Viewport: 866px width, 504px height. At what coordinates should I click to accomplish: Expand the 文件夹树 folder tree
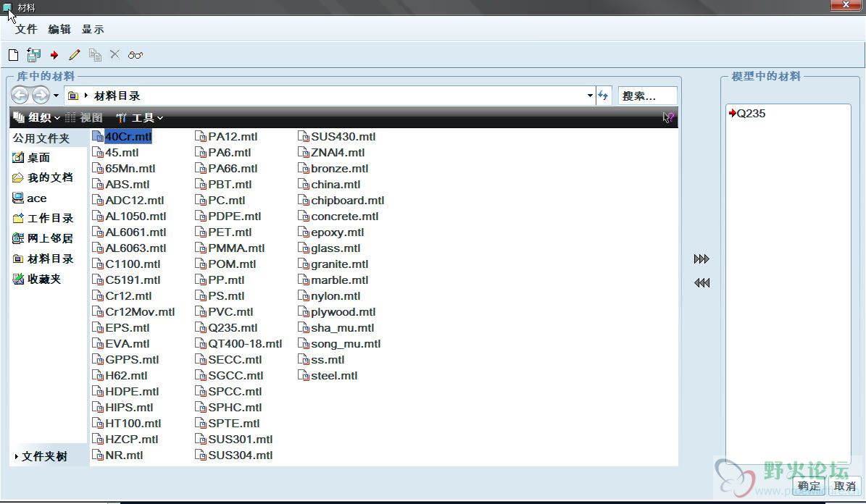[41, 456]
